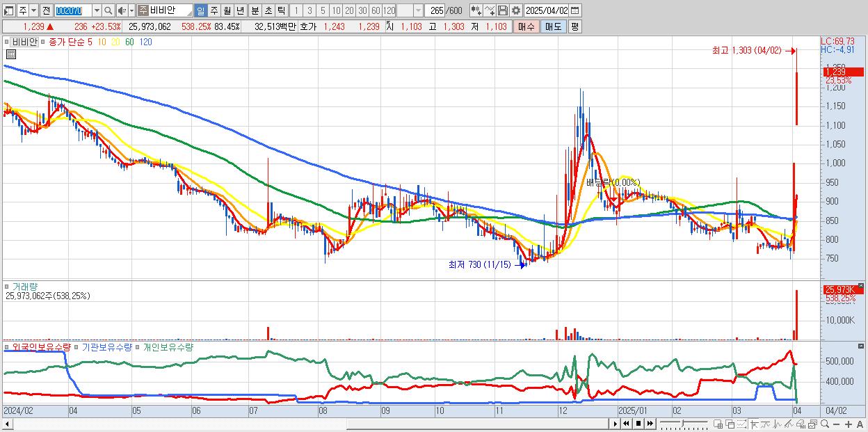Click the 매수 buy button
868x432 pixels.
[527, 26]
